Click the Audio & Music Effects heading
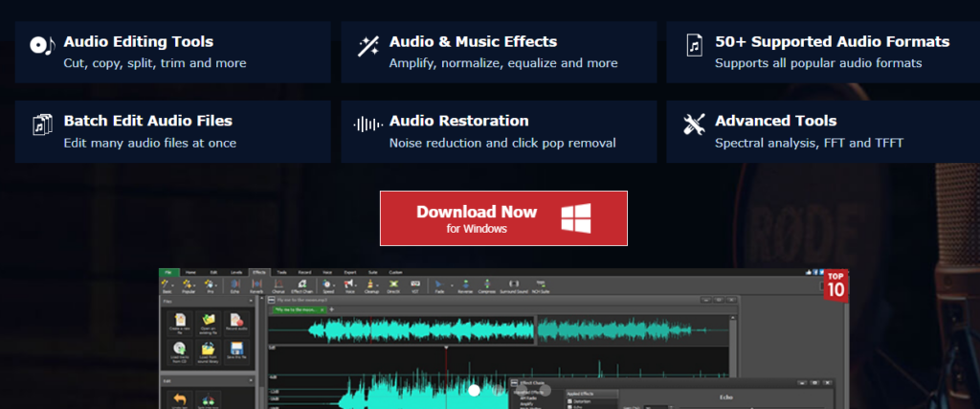Screen dimensions: 980x409 (473, 42)
